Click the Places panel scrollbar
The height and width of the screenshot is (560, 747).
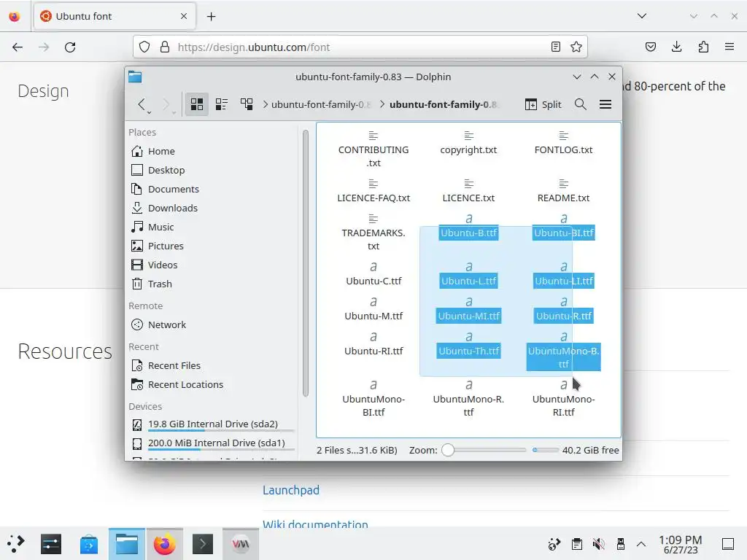click(306, 262)
